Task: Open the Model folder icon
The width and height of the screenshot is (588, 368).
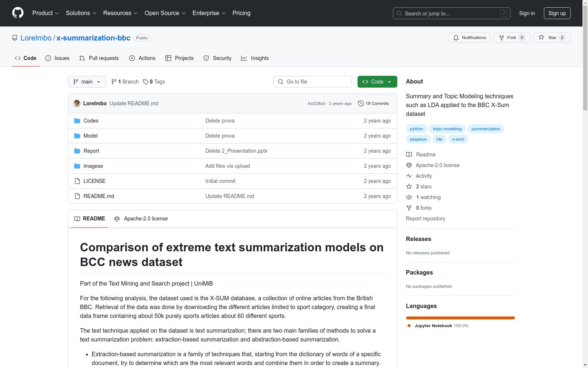Action: [77, 136]
